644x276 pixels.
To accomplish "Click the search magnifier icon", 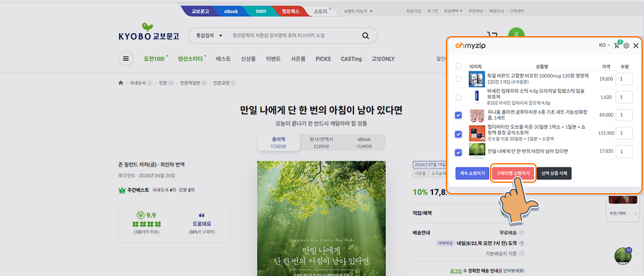I will click(366, 36).
